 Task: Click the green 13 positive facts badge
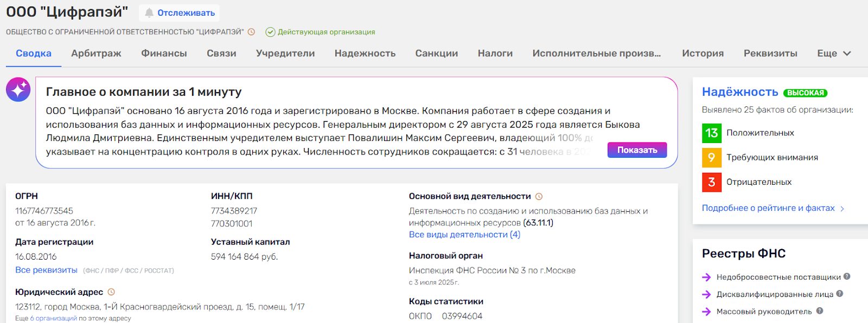pyautogui.click(x=712, y=133)
